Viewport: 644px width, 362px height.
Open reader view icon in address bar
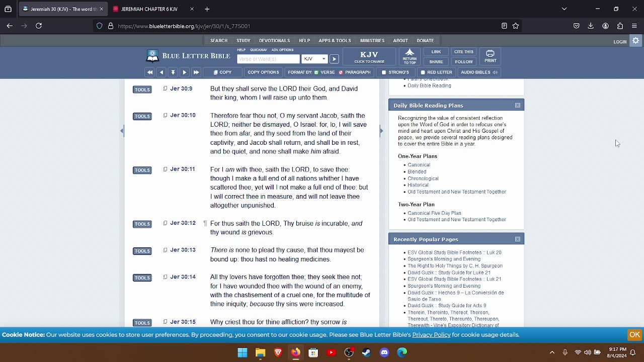pos(504,26)
